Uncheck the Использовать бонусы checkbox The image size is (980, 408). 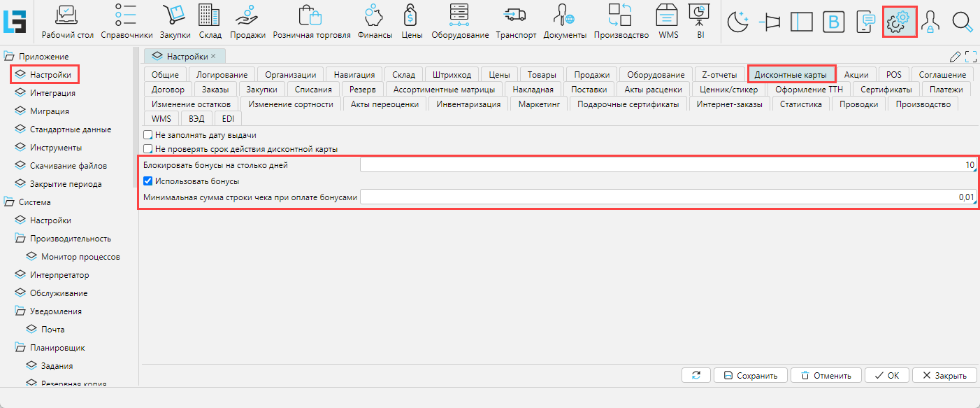(147, 181)
